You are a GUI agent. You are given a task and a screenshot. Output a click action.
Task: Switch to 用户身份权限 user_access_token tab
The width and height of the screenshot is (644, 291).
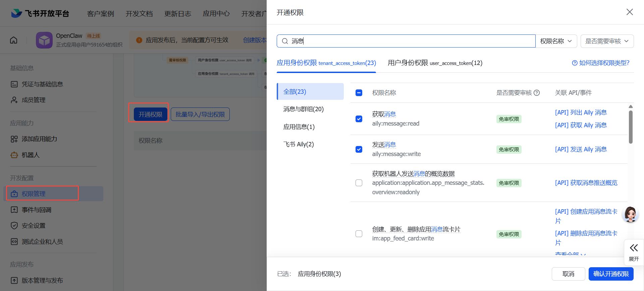(x=435, y=63)
